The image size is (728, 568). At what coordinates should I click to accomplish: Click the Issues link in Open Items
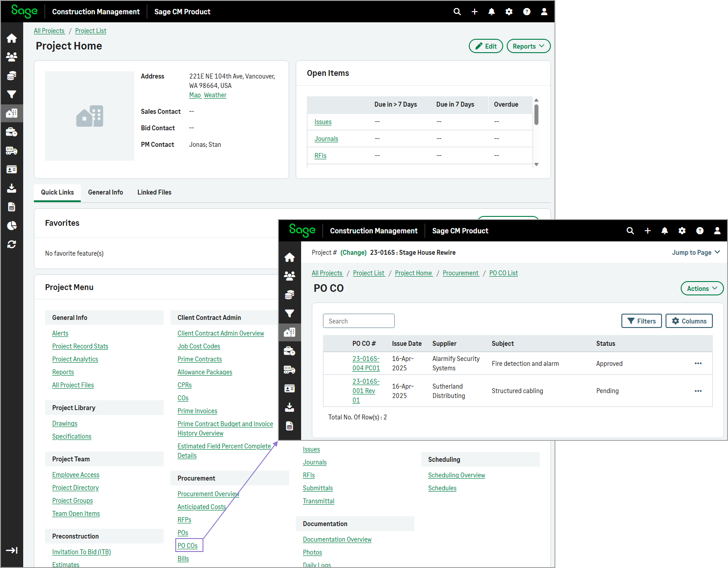323,122
